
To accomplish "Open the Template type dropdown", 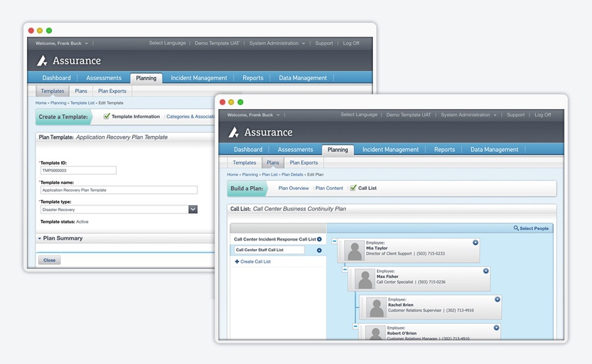I will tap(193, 210).
